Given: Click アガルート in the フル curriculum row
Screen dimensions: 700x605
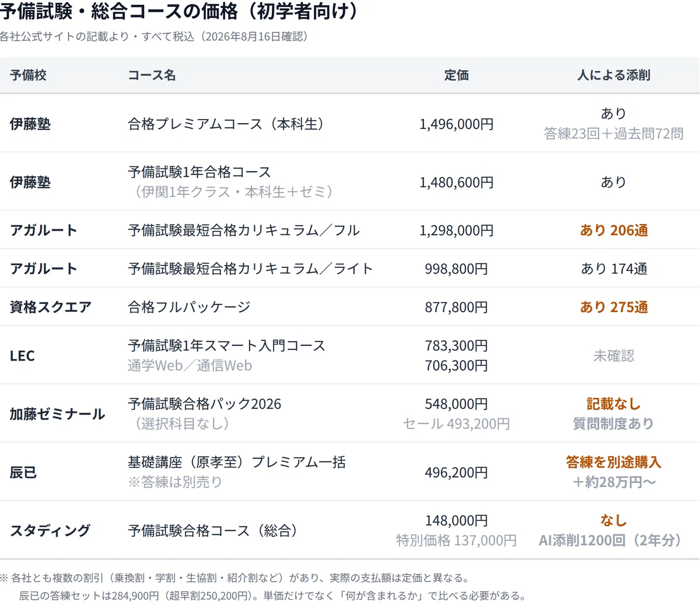Looking at the screenshot, I should pos(44,230).
